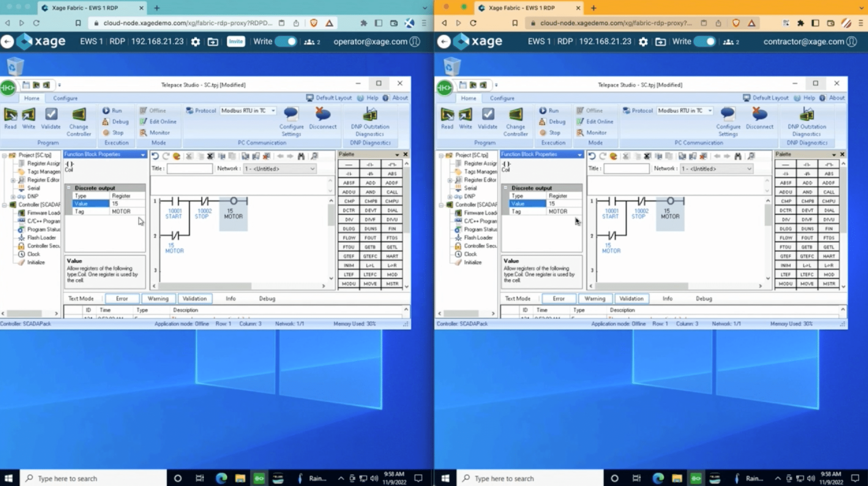Click the Title input field in the right editor
The image size is (868, 486).
(626, 169)
